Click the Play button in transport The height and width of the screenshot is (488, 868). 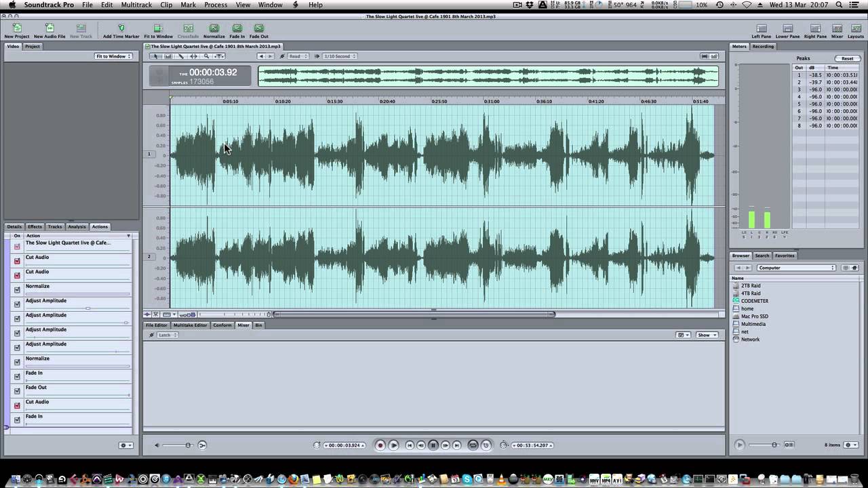point(394,445)
